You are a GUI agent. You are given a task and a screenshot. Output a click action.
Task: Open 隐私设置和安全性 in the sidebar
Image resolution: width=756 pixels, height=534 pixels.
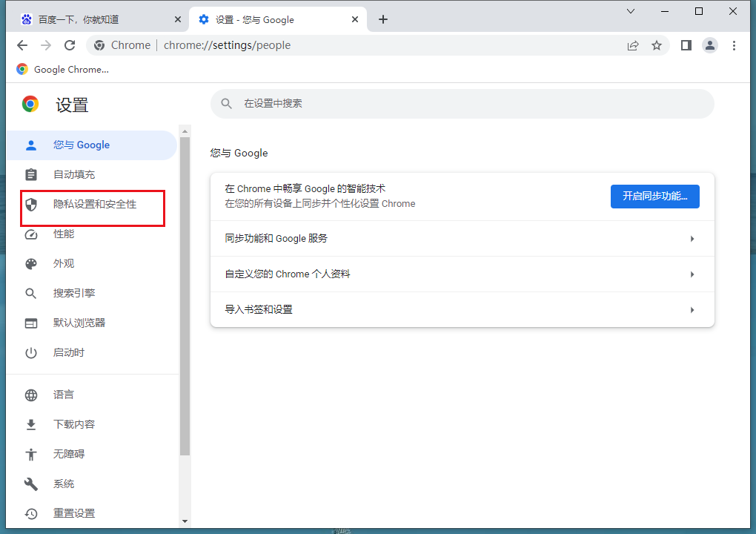(x=92, y=205)
